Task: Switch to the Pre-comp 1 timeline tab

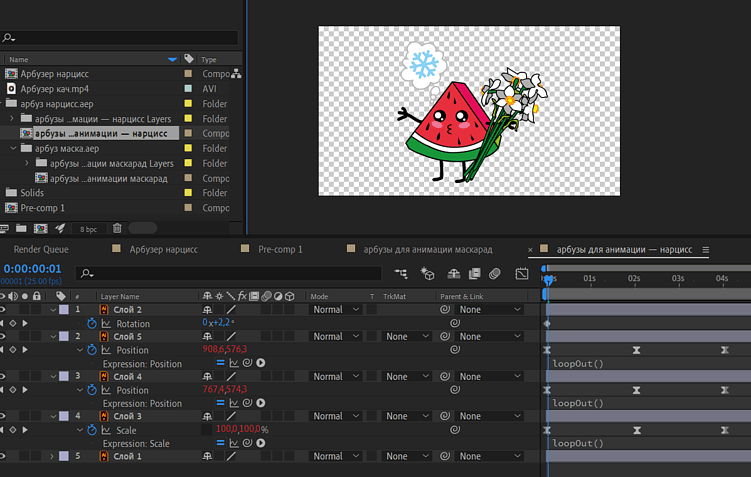Action: (279, 249)
